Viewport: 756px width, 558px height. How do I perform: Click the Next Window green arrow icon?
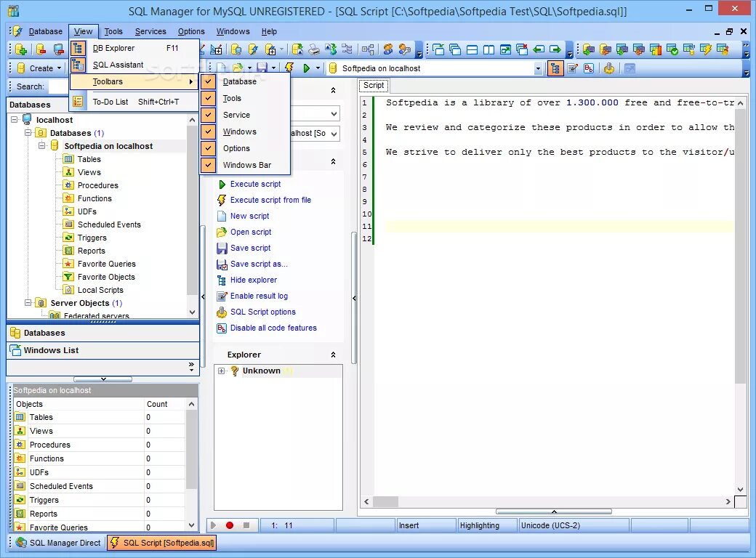click(x=555, y=49)
